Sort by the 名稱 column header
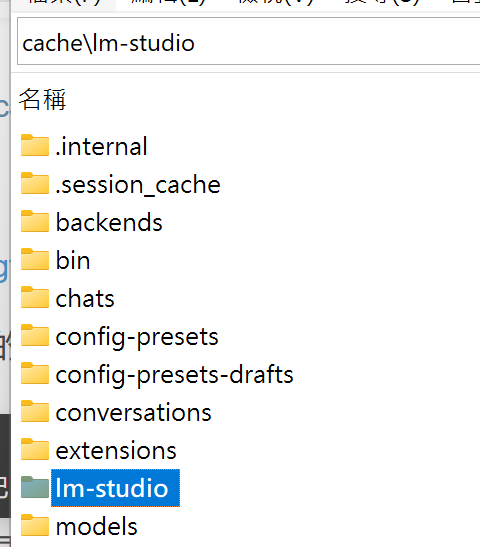This screenshot has height=547, width=480. click(x=42, y=99)
